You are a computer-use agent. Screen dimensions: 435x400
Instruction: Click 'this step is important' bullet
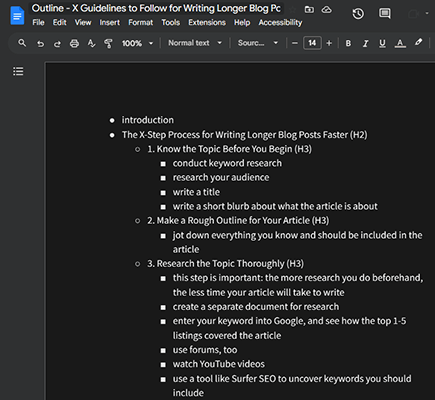[x=298, y=285]
